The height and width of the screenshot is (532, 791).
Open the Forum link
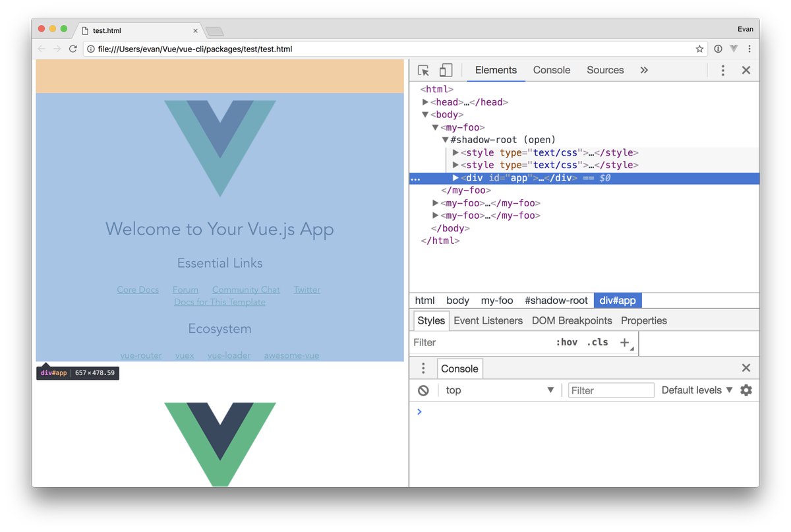click(185, 289)
